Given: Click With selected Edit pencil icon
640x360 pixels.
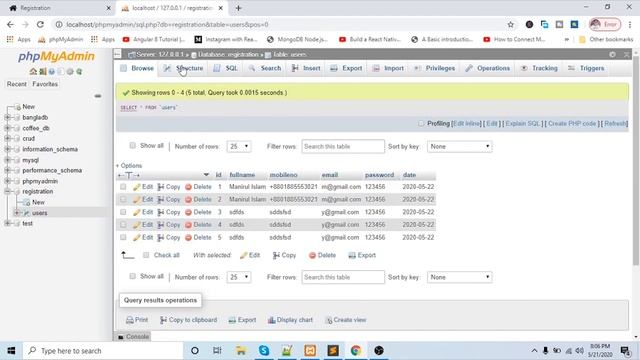Looking at the screenshot, I should [244, 256].
